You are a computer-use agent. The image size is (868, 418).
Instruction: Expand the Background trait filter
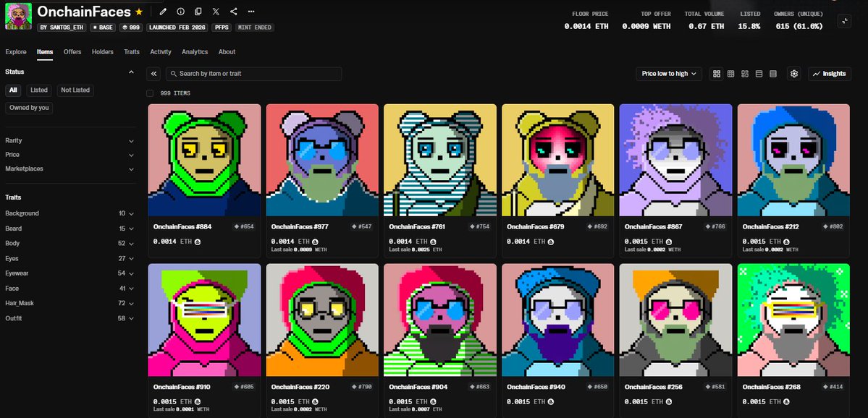click(70, 213)
